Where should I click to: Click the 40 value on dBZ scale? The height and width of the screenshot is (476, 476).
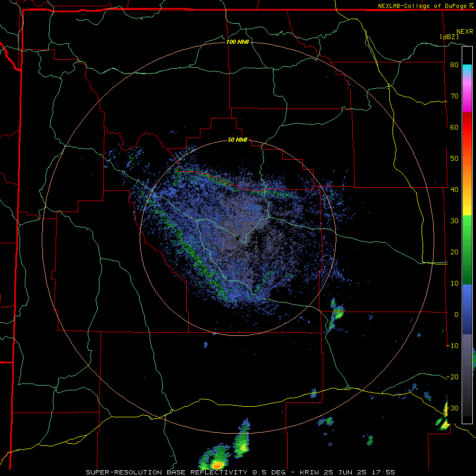pyautogui.click(x=454, y=190)
